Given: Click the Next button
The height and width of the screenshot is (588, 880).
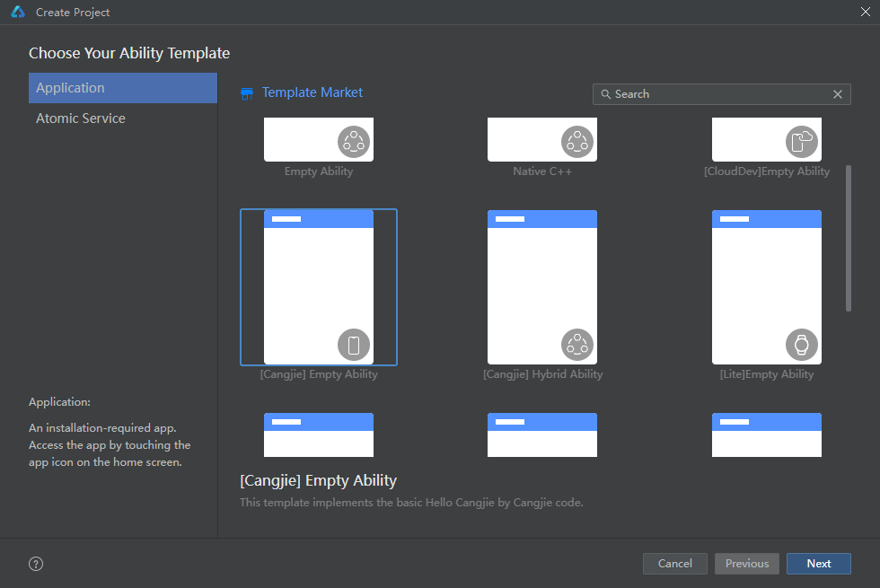Looking at the screenshot, I should [x=818, y=564].
